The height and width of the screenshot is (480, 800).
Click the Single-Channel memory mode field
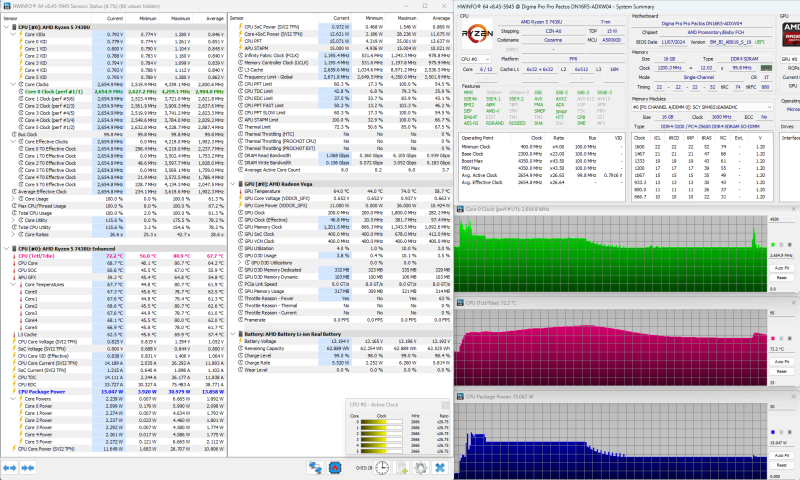tap(698, 77)
